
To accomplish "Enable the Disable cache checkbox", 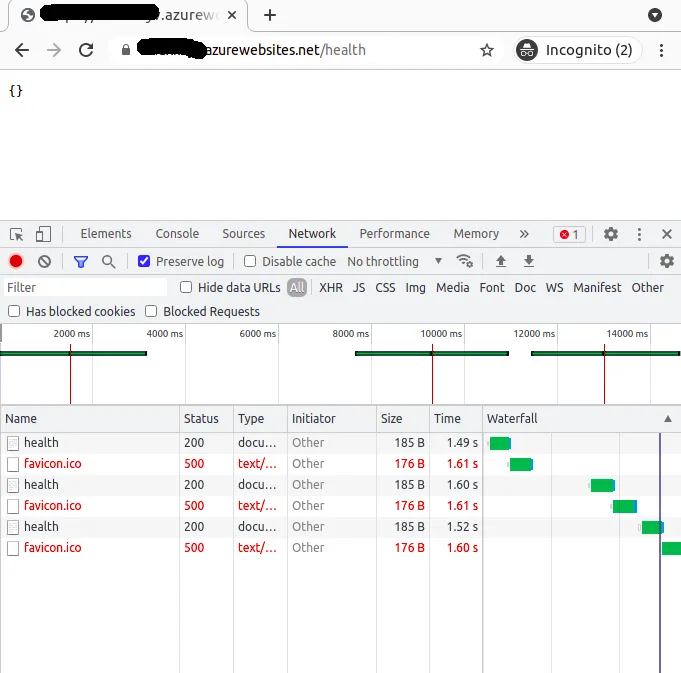I will 250,261.
